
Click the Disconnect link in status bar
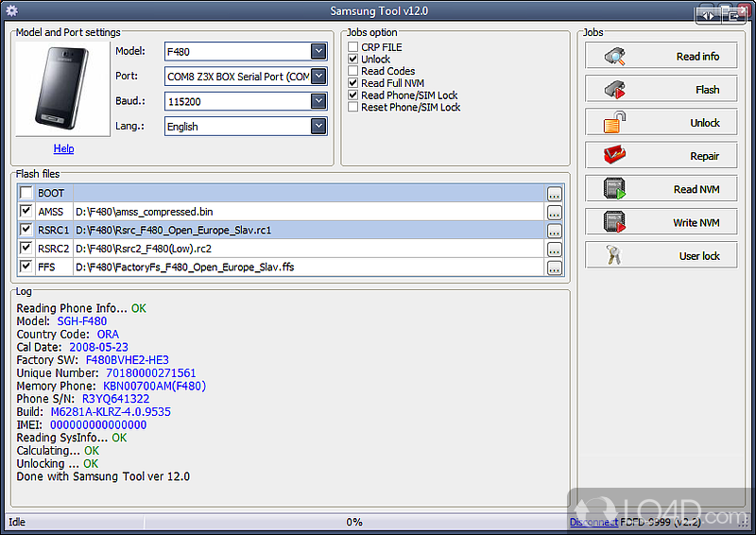coord(593,522)
